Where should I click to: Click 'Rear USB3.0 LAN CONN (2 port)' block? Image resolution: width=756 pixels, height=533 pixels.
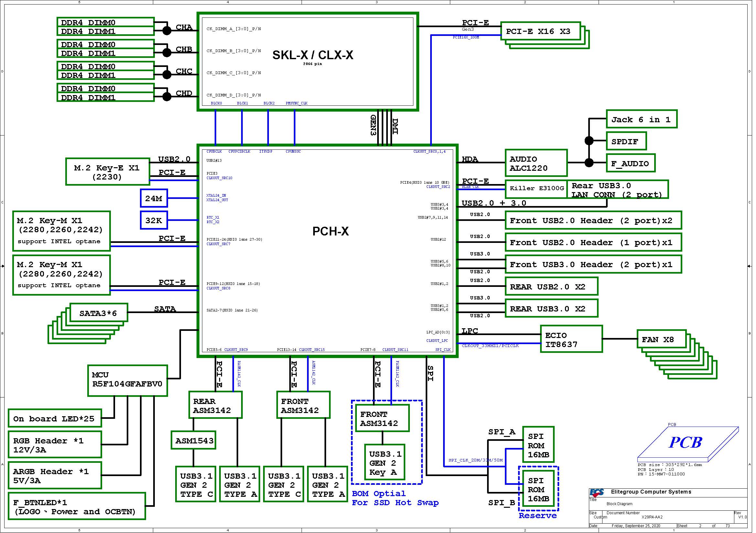[618, 190]
